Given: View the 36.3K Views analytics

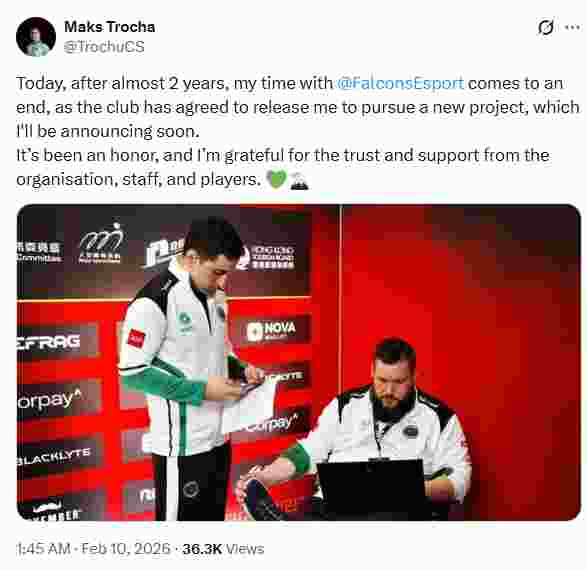Looking at the screenshot, I should coord(223,549).
